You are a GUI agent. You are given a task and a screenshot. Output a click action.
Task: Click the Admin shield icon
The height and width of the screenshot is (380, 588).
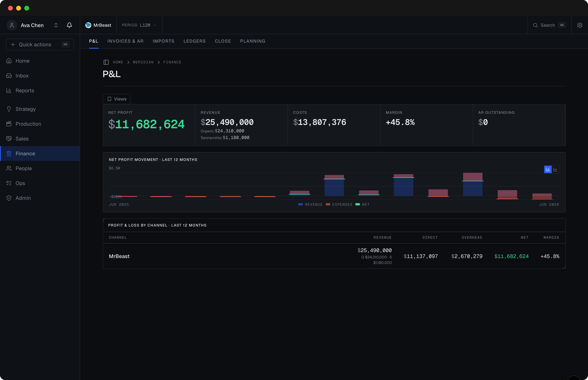(x=9, y=198)
